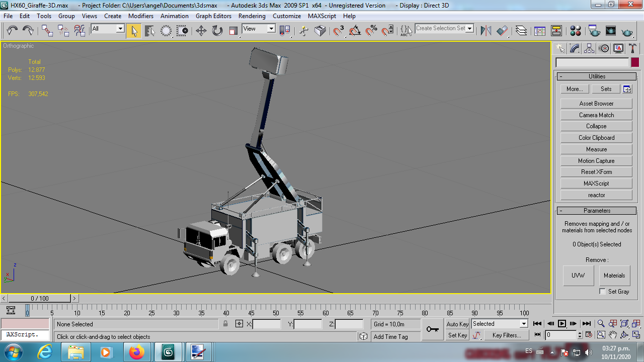Screen dimensions: 644x362
Task: Click the Quick Render teapot icon
Action: tap(627, 31)
